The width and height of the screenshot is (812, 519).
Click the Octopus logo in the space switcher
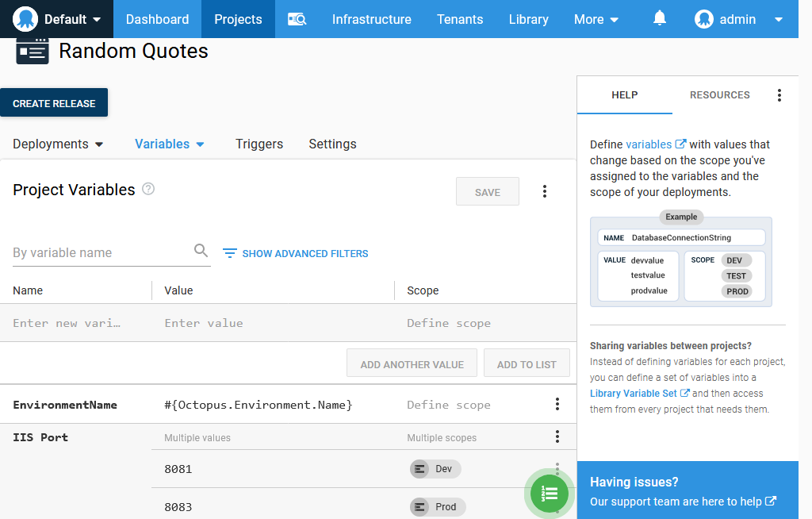(x=25, y=19)
